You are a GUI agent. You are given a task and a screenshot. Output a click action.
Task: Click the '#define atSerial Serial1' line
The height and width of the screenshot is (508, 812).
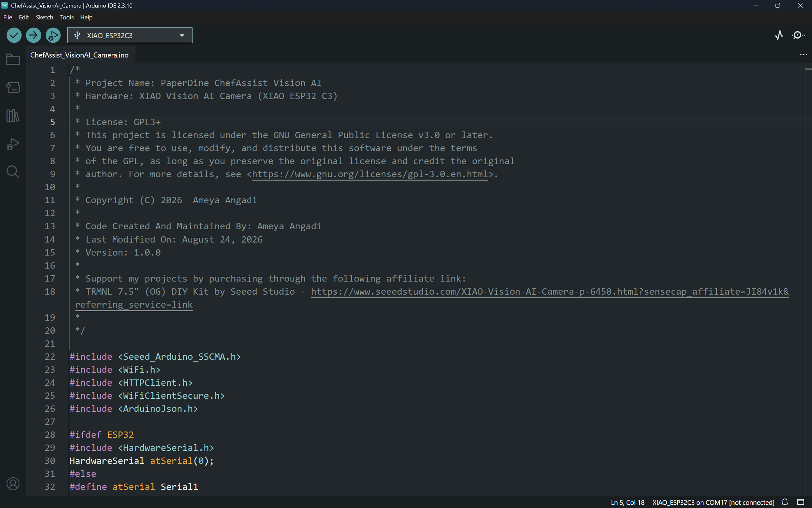tap(134, 487)
